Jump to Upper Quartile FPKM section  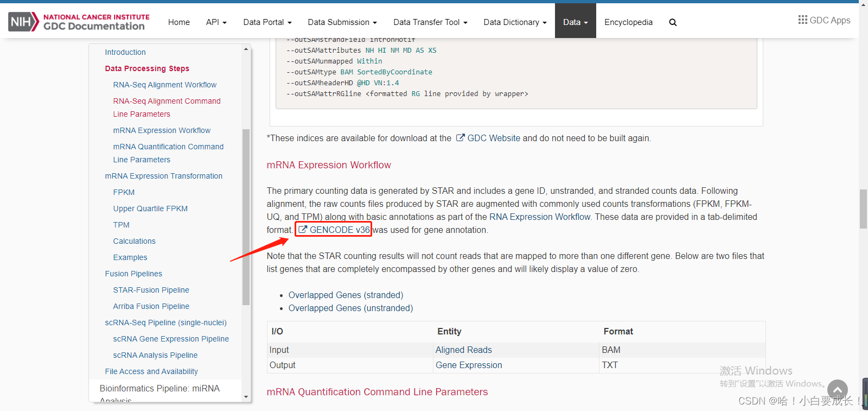pos(150,208)
